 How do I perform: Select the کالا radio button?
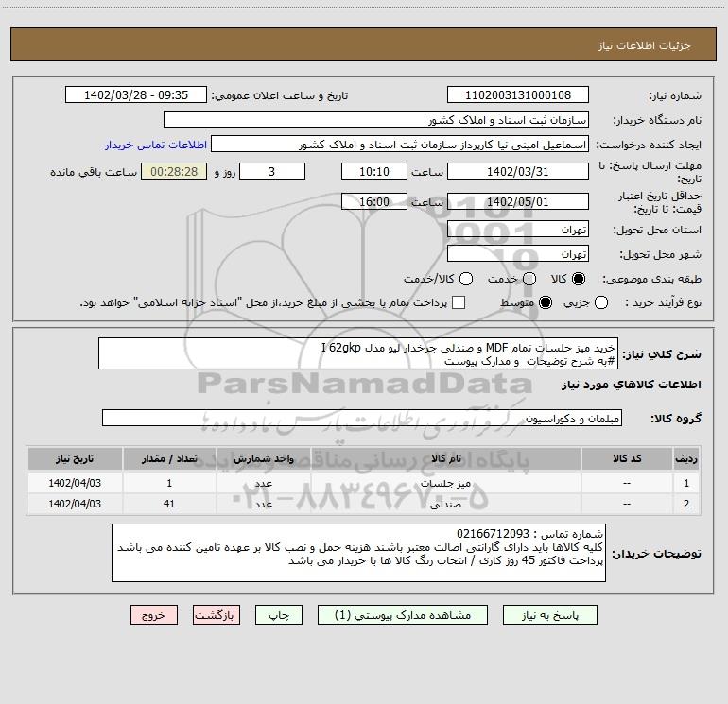click(x=579, y=279)
